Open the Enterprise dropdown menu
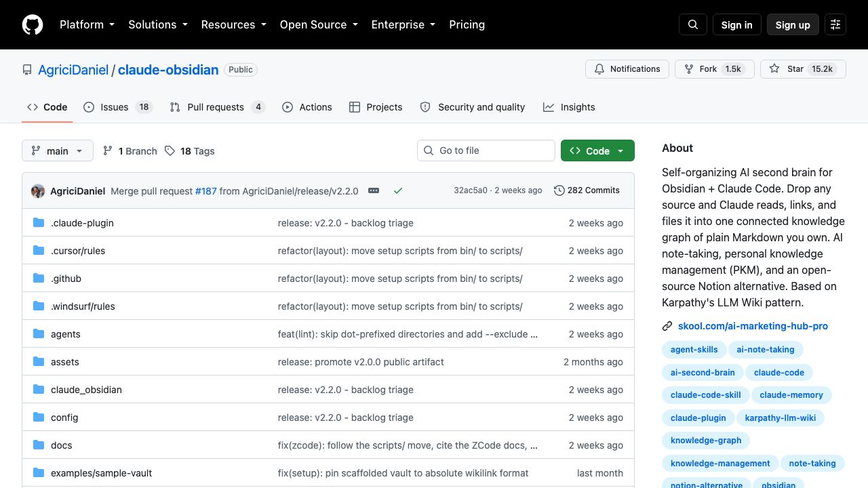868x488 pixels. (x=403, y=24)
